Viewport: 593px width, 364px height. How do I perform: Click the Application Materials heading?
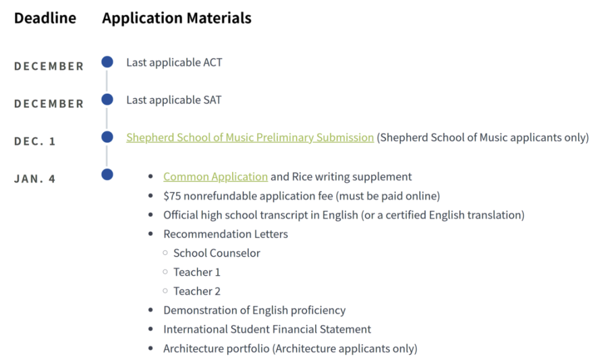[x=177, y=19]
